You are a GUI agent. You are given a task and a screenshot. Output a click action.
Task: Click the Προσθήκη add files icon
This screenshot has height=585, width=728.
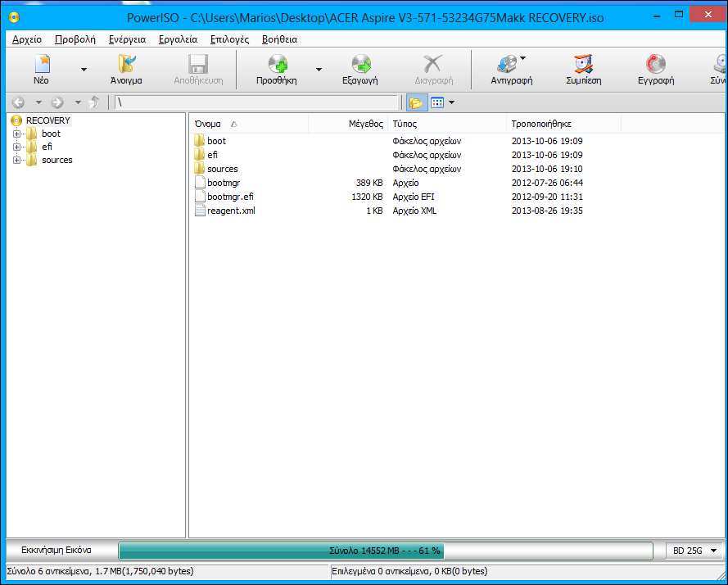[277, 64]
